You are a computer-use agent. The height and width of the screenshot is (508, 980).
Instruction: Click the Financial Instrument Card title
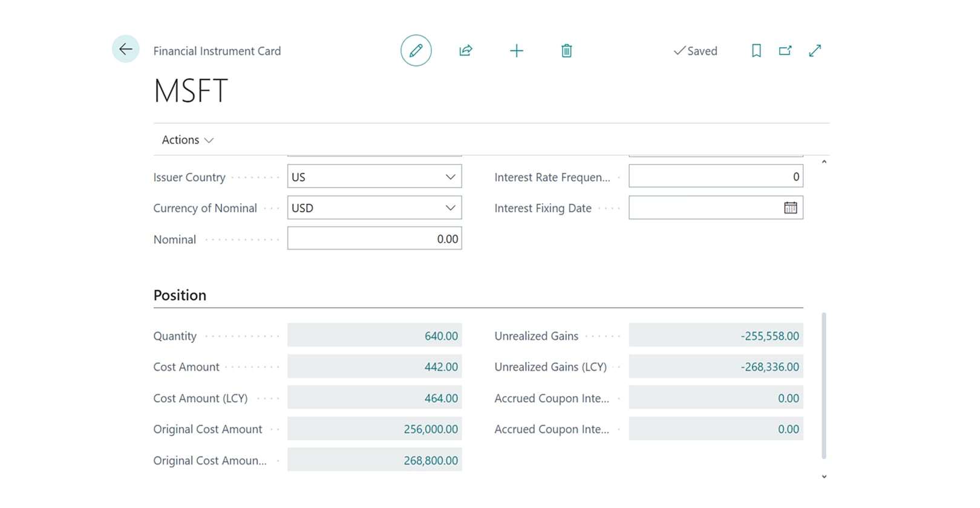coord(217,51)
